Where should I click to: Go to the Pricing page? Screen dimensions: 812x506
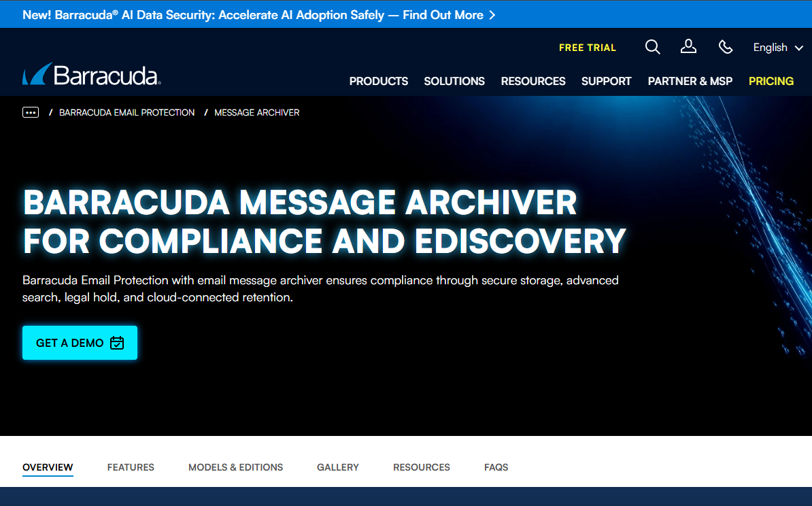(771, 82)
